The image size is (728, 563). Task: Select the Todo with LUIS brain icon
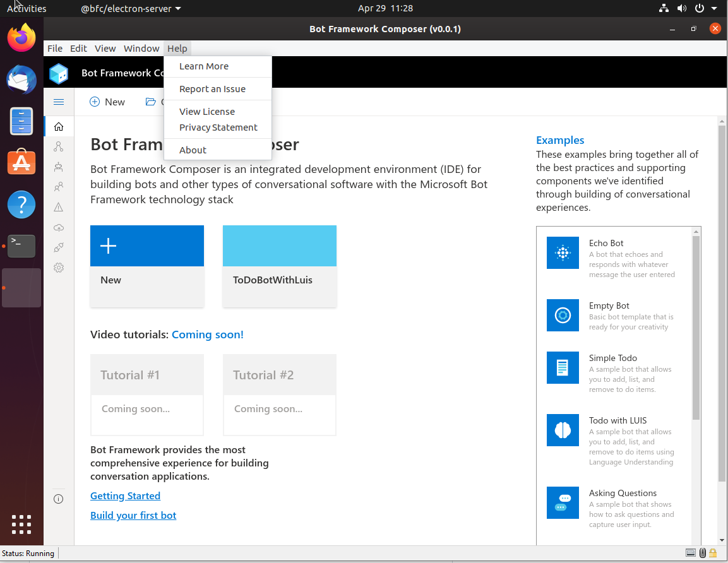563,430
